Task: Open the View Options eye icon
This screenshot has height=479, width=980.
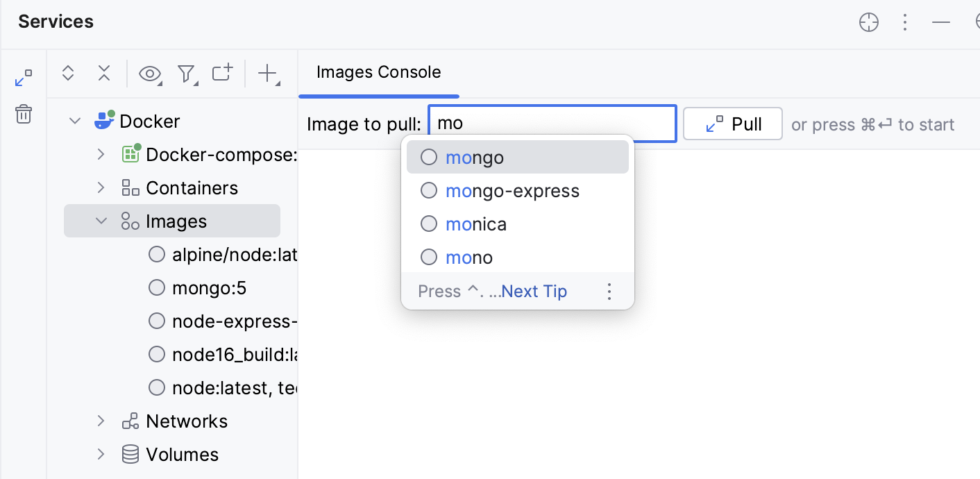Action: [150, 73]
